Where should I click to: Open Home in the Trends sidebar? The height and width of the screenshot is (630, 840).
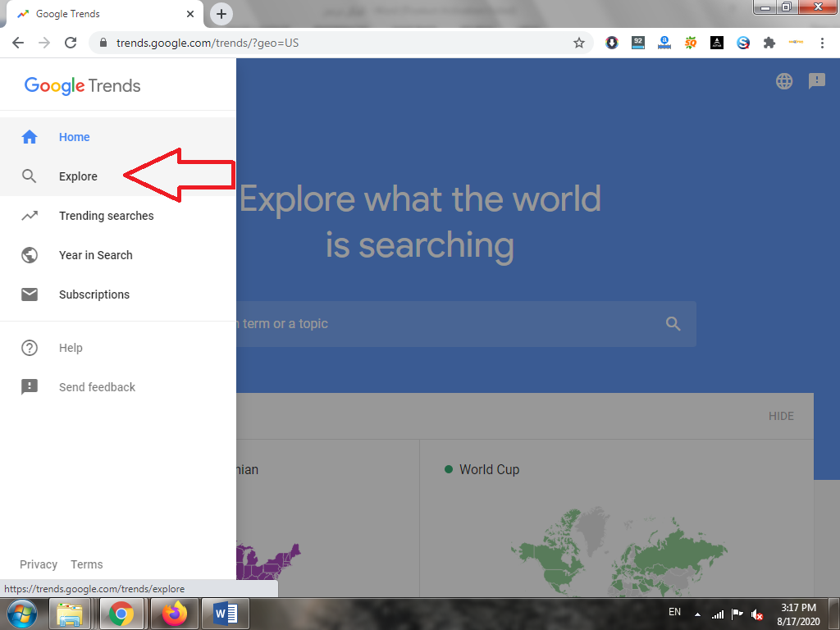[118, 137]
